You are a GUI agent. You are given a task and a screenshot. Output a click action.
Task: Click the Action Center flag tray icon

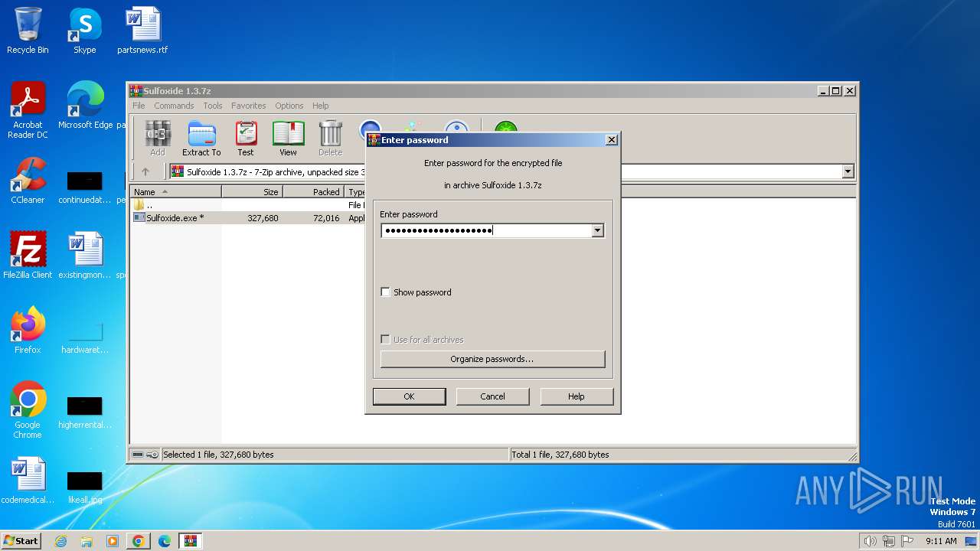click(907, 541)
